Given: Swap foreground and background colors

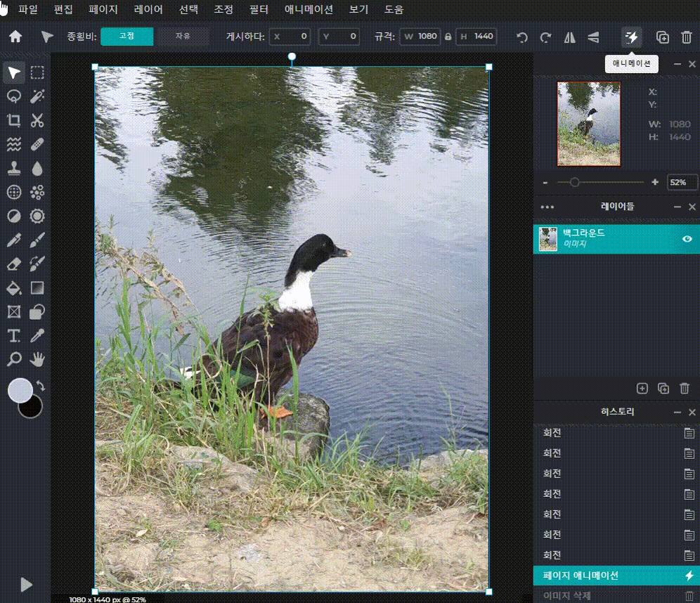Looking at the screenshot, I should [x=41, y=386].
